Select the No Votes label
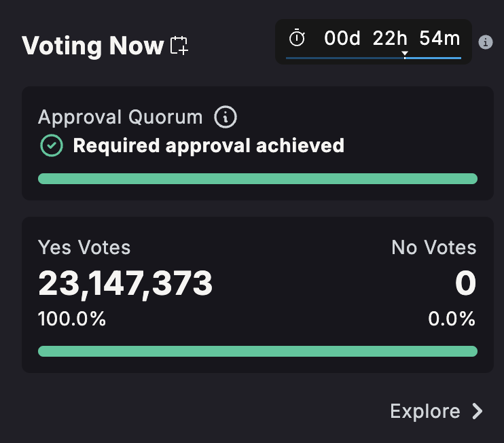The height and width of the screenshot is (443, 504). (x=434, y=247)
